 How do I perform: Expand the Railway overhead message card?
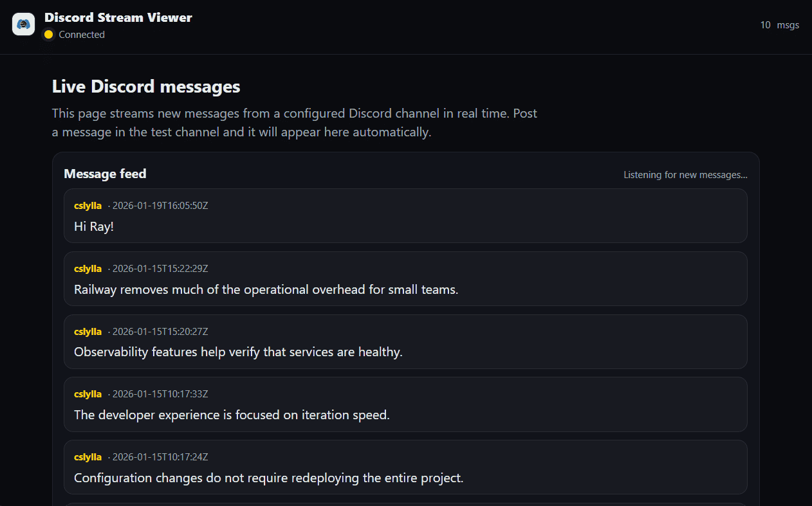point(405,278)
